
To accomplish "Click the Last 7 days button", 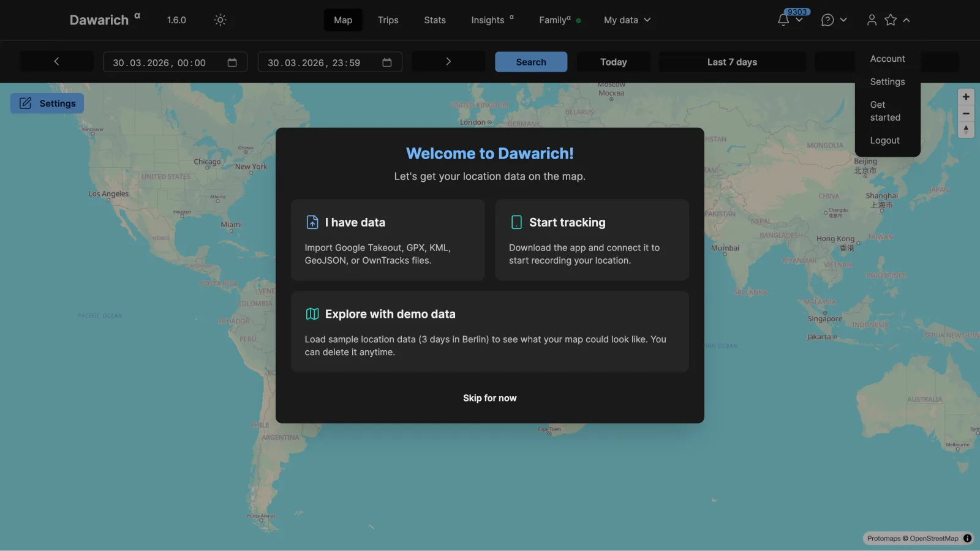I will pos(732,62).
